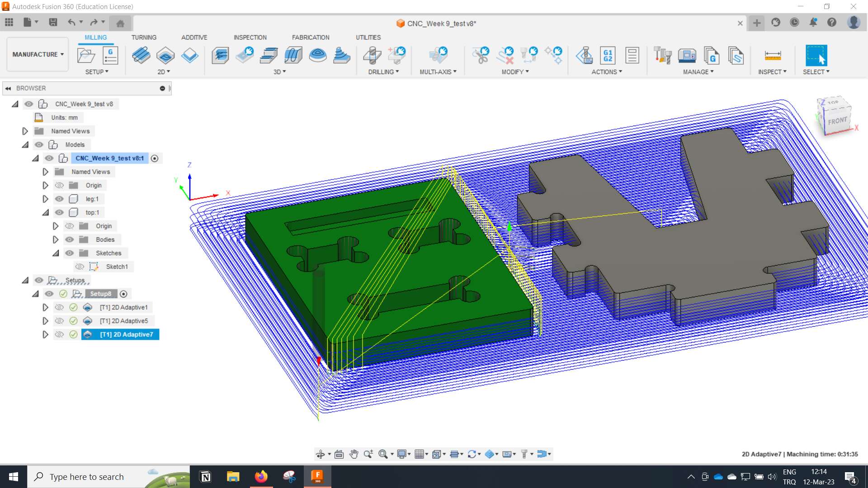Image resolution: width=868 pixels, height=488 pixels.
Task: Open Firefox from the taskbar
Action: (x=261, y=477)
